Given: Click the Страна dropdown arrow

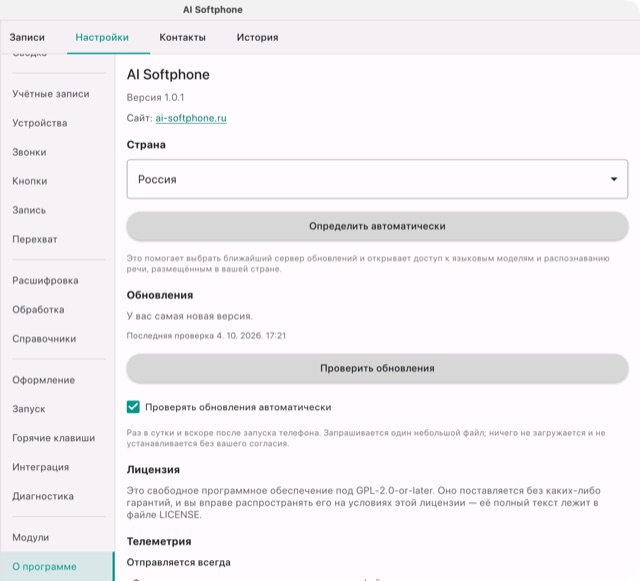Looking at the screenshot, I should 613,179.
